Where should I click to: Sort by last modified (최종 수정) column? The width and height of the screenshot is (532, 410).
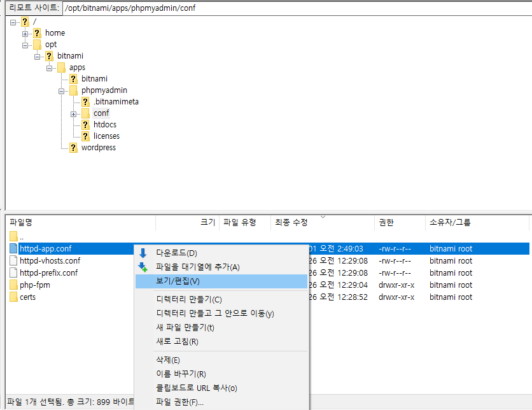(323, 222)
